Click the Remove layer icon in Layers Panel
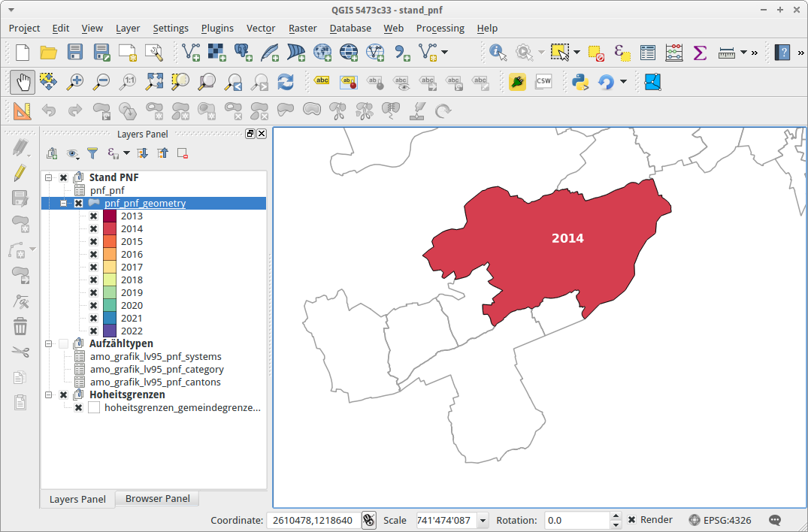The height and width of the screenshot is (532, 808). (182, 153)
